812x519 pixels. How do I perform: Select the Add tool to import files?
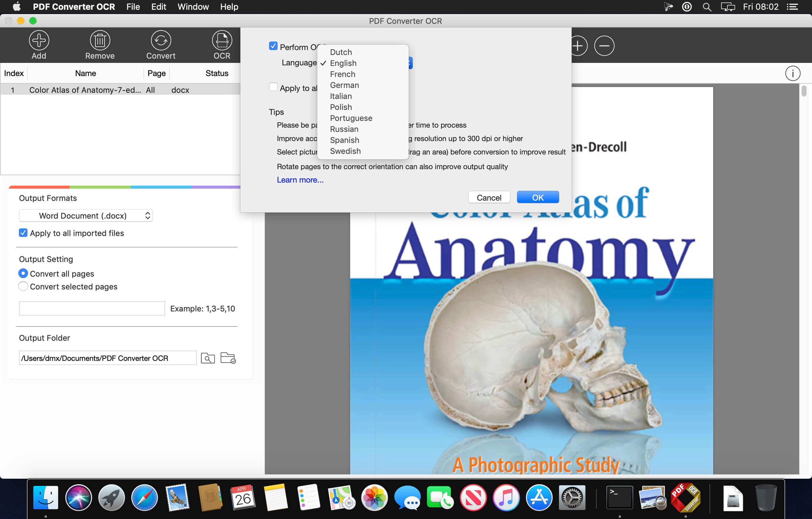point(39,45)
